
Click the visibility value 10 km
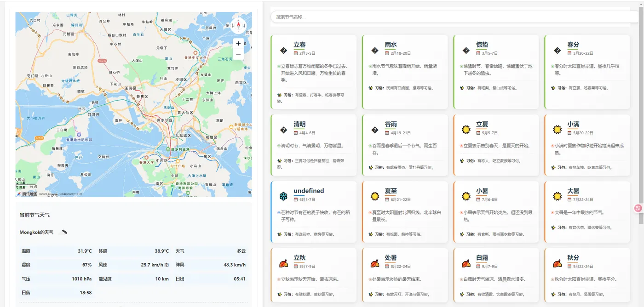[x=162, y=279]
